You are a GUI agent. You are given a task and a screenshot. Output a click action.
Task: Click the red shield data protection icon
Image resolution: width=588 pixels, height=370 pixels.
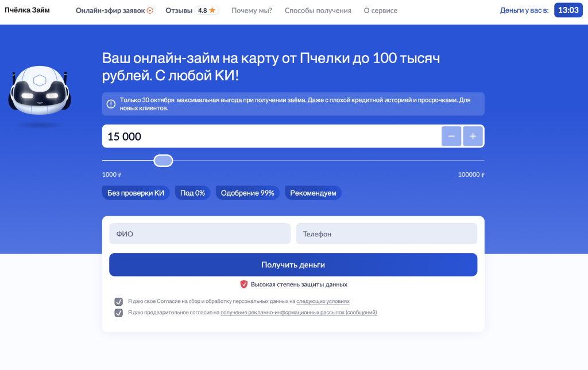coord(243,283)
